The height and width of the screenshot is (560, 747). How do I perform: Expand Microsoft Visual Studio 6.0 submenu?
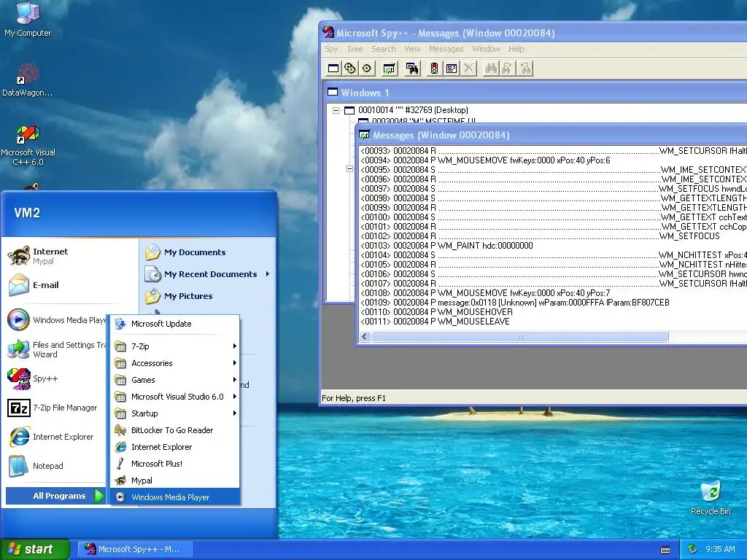click(x=175, y=396)
